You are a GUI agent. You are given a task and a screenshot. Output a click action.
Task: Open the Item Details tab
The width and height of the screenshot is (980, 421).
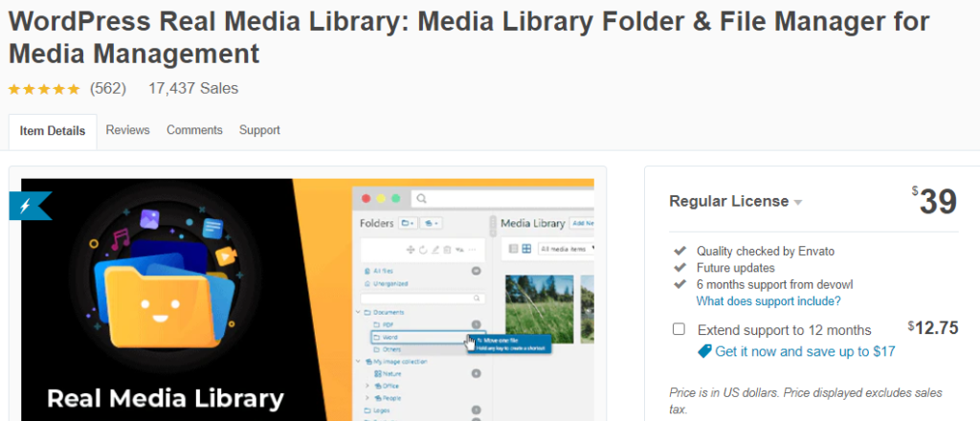coord(53,131)
